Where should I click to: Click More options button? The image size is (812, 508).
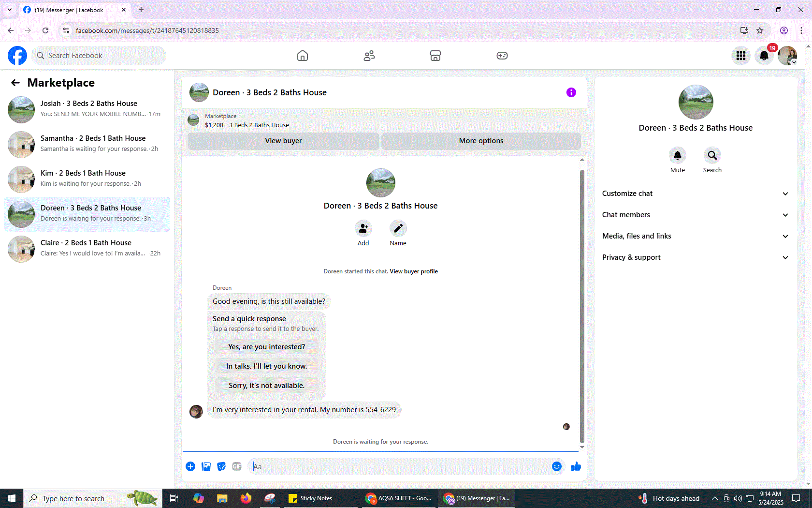coord(481,141)
